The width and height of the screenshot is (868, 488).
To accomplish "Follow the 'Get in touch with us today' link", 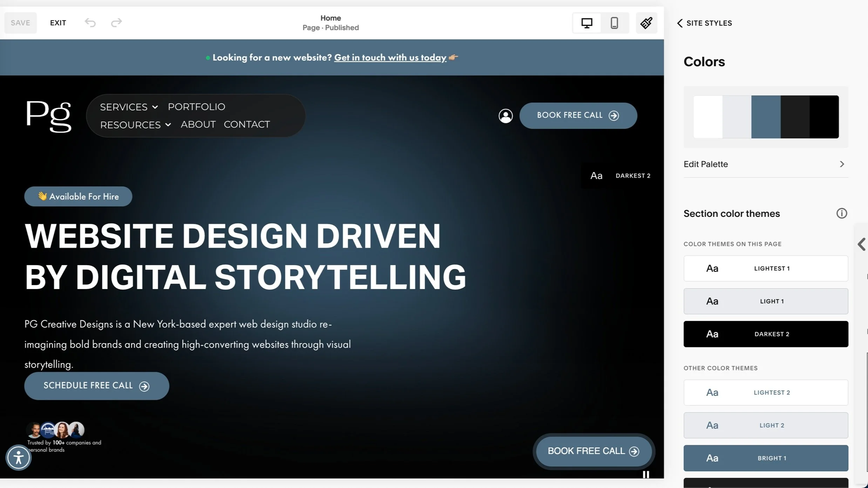I will pyautogui.click(x=390, y=57).
